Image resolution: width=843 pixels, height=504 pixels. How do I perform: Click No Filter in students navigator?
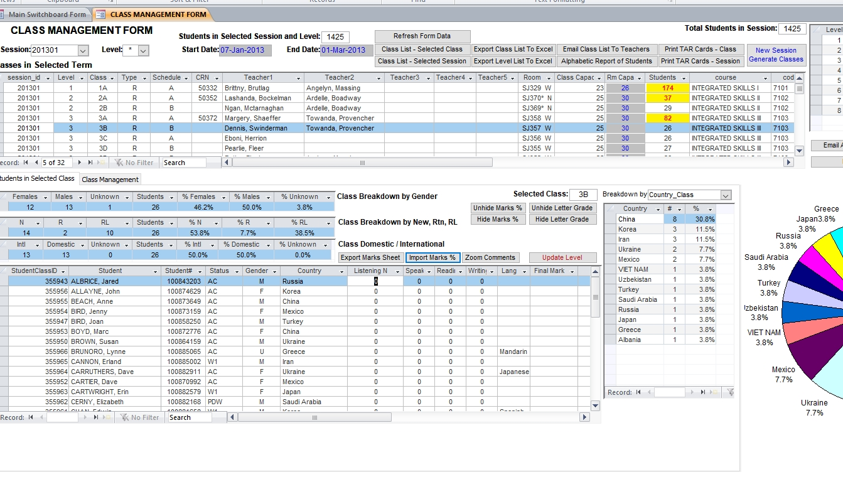[x=139, y=417]
